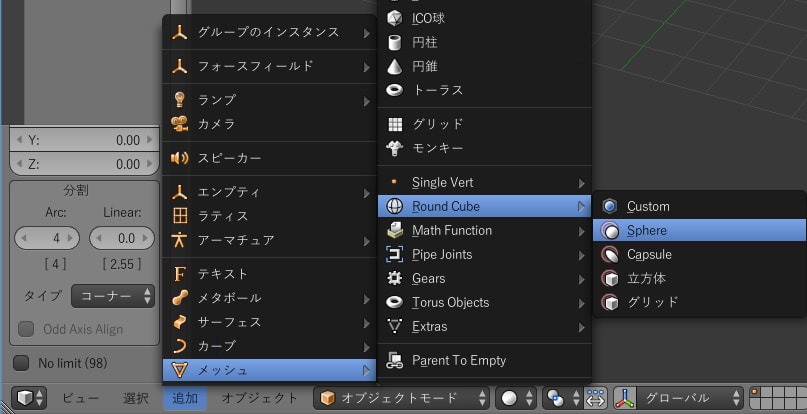Enable Odd Axis Align checkbox
Viewport: 807px width, 414px height.
[26, 329]
